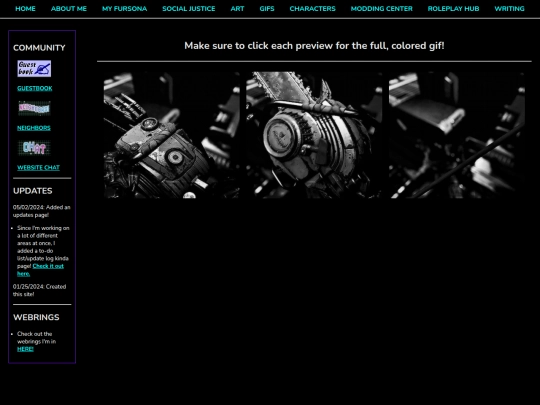Select the GIFS nav item

click(x=267, y=9)
